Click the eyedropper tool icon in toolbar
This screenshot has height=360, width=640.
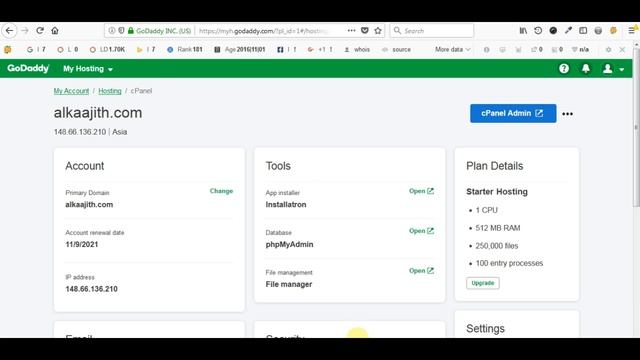(568, 31)
